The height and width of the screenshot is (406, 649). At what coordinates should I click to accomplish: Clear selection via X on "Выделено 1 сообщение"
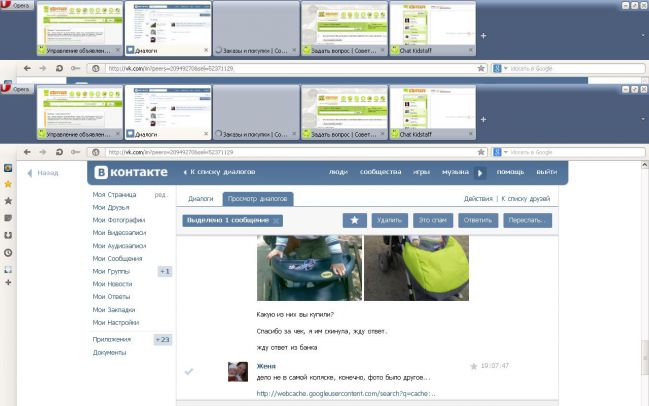[276, 220]
